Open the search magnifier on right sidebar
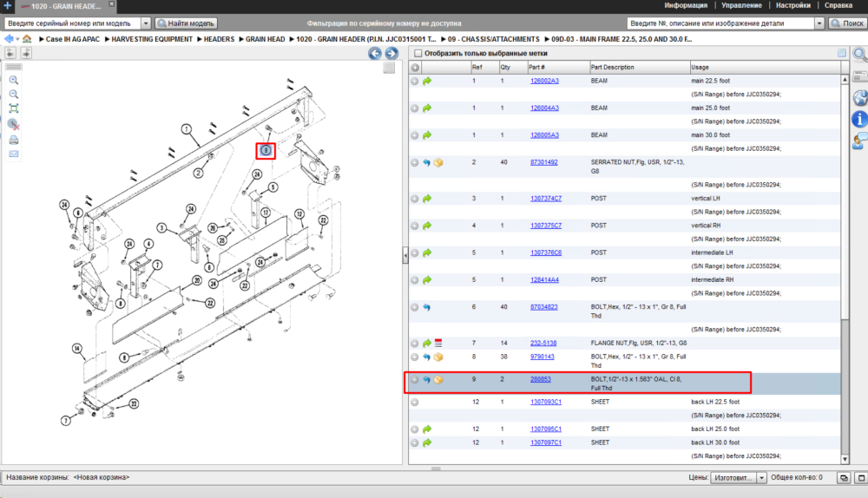The width and height of the screenshot is (868, 498). tap(859, 55)
